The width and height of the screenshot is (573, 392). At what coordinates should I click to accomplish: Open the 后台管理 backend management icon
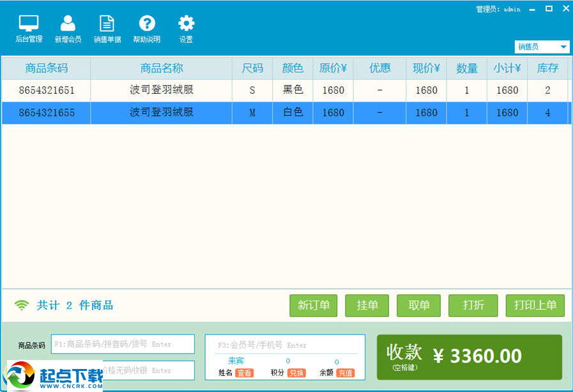pos(28,27)
